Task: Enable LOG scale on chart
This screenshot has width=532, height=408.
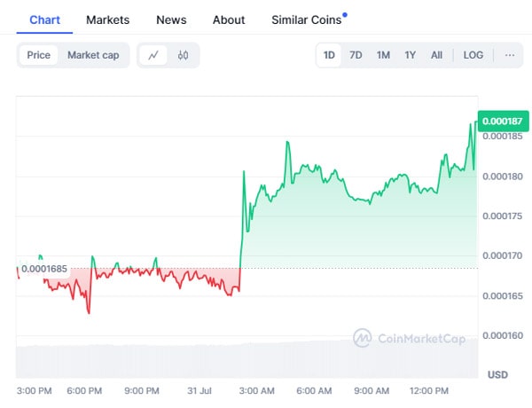Action: pyautogui.click(x=473, y=55)
